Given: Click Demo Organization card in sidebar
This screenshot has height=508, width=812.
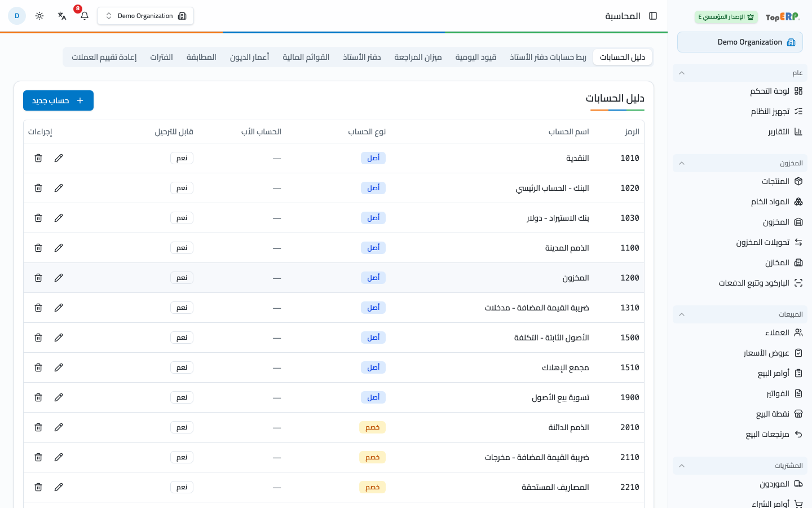Looking at the screenshot, I should [740, 42].
